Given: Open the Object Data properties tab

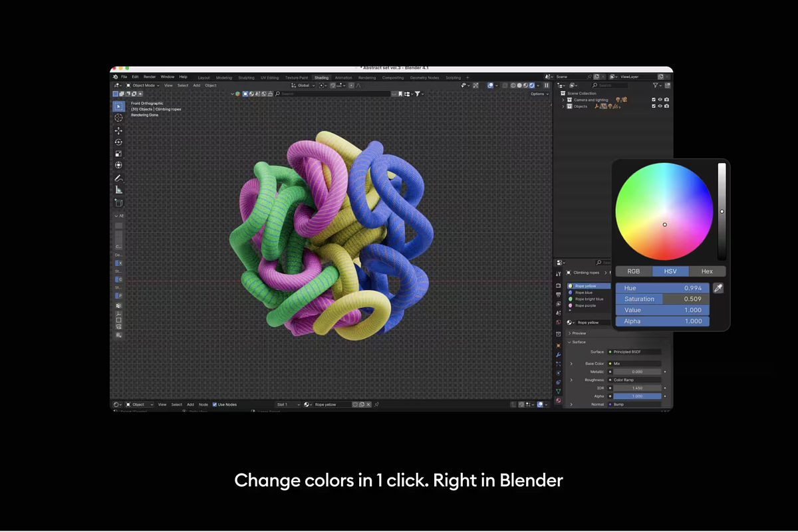Looking at the screenshot, I should [559, 392].
